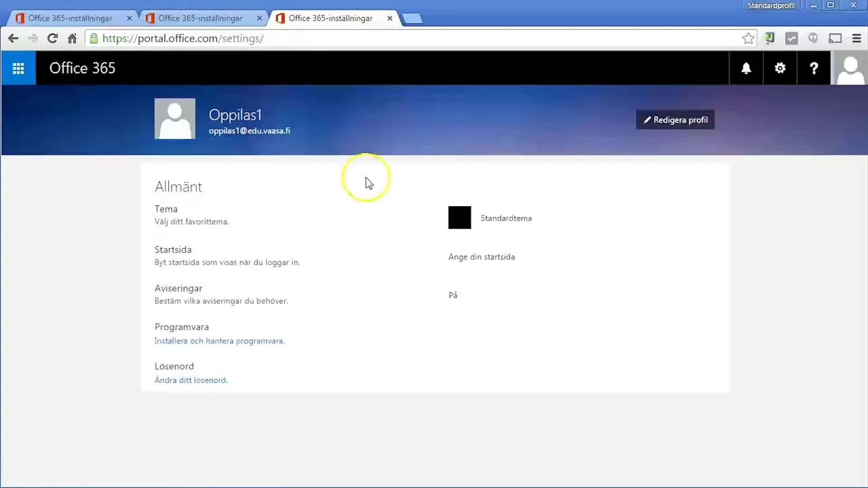
Task: Click the green extension icon in toolbar
Action: pos(770,39)
